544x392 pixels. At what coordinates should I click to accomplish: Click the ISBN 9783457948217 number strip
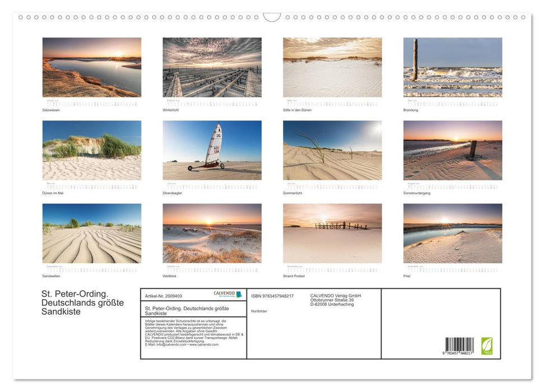274,295
